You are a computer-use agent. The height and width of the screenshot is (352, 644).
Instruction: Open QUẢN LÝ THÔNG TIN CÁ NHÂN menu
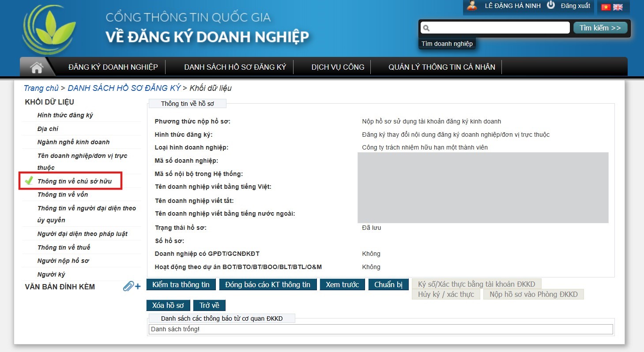tap(441, 67)
